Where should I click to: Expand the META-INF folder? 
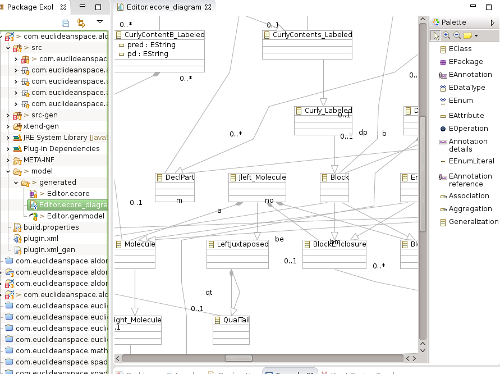coord(8,160)
